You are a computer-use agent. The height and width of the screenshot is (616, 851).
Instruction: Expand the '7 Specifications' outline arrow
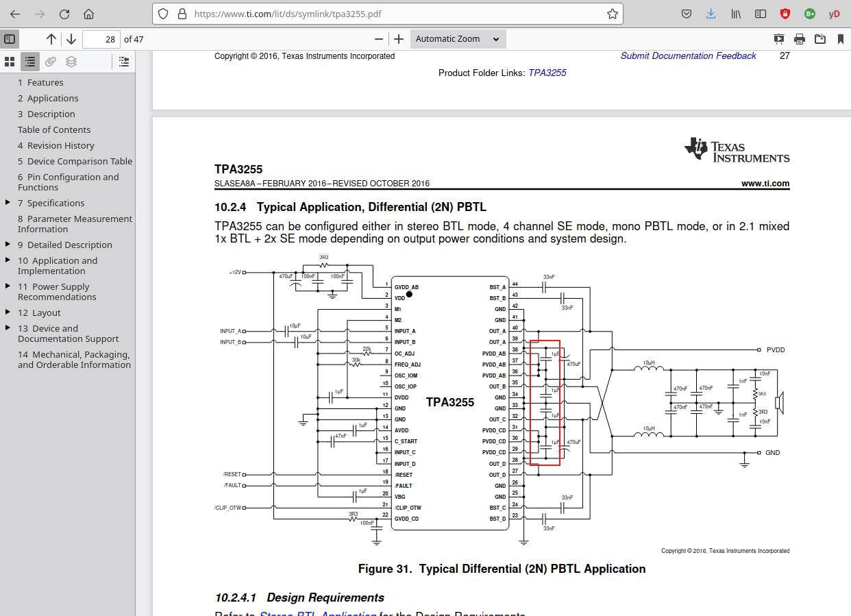pyautogui.click(x=8, y=203)
